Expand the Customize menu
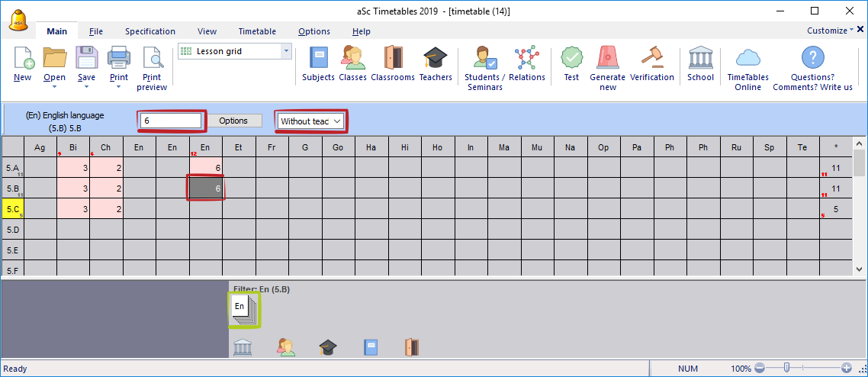This screenshot has width=868, height=377. [830, 31]
